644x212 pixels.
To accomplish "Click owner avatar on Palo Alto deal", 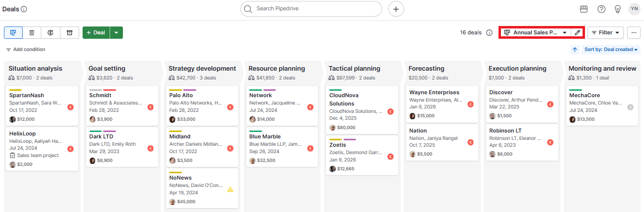I will point(173,119).
